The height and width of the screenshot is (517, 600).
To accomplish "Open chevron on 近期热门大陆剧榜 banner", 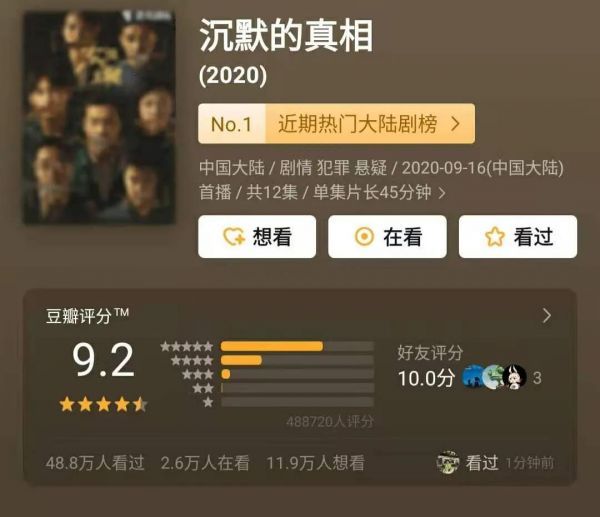I will tap(455, 124).
